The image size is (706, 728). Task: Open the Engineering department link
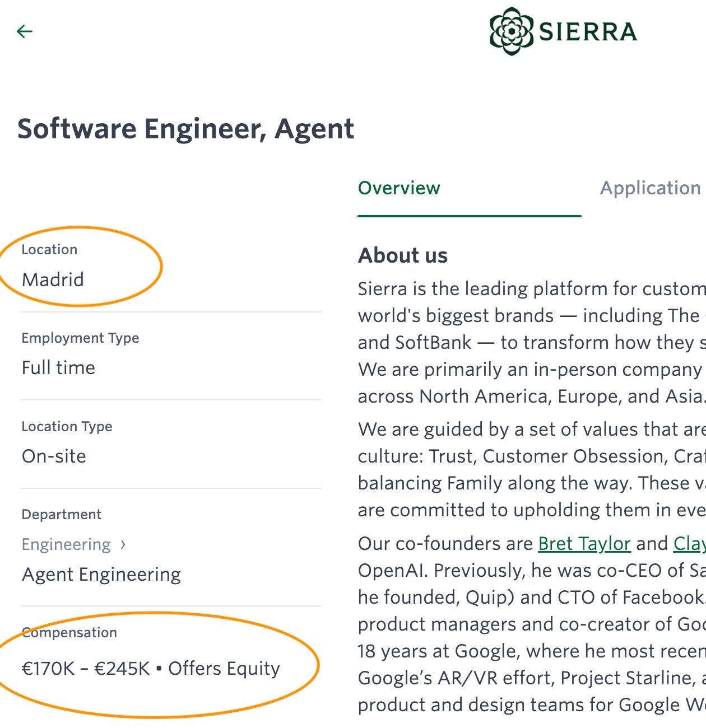click(x=66, y=544)
